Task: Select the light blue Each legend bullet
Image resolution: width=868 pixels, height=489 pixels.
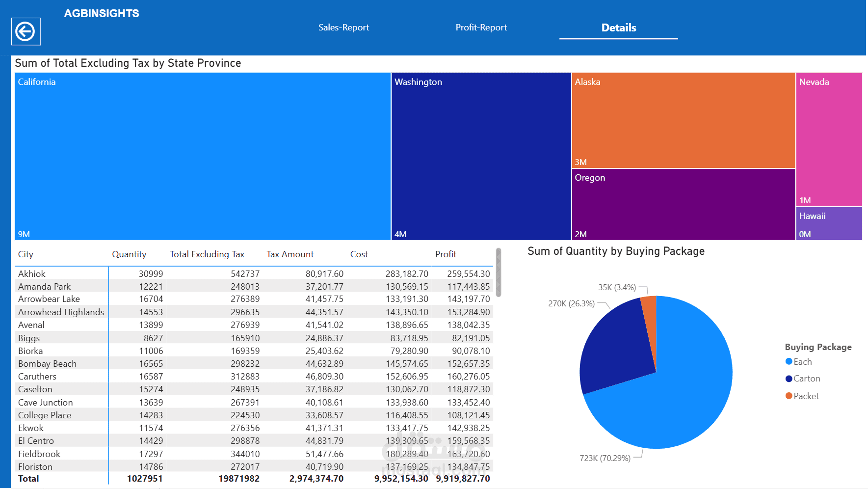Action: [x=789, y=361]
